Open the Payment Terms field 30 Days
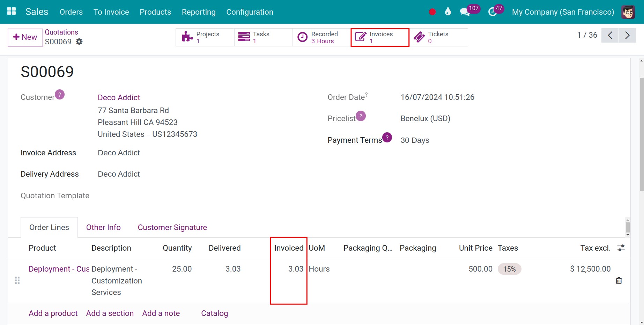Viewport: 644px width, 325px height. point(415,140)
